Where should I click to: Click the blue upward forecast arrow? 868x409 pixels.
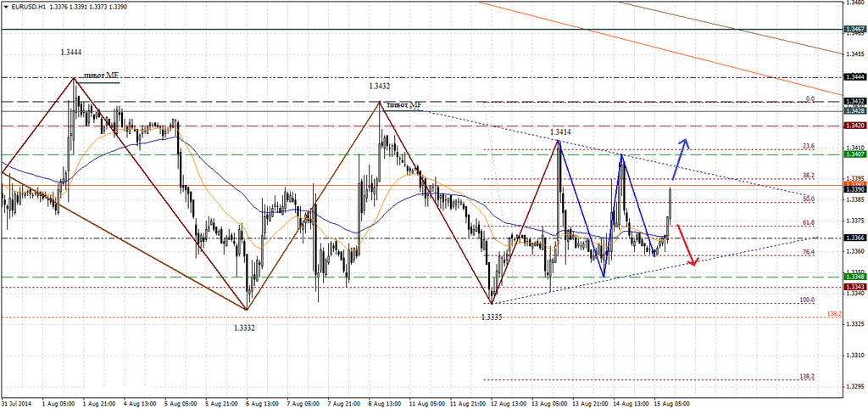coord(681,158)
